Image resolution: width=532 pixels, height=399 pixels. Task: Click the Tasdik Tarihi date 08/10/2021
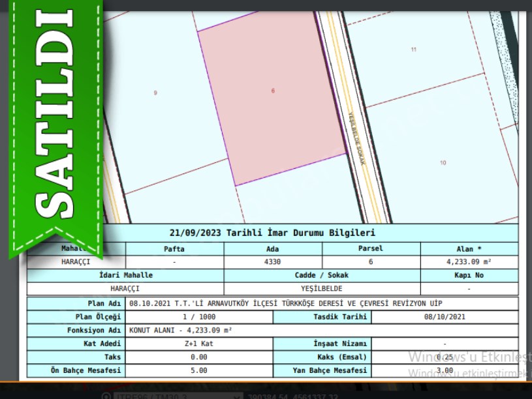click(444, 318)
